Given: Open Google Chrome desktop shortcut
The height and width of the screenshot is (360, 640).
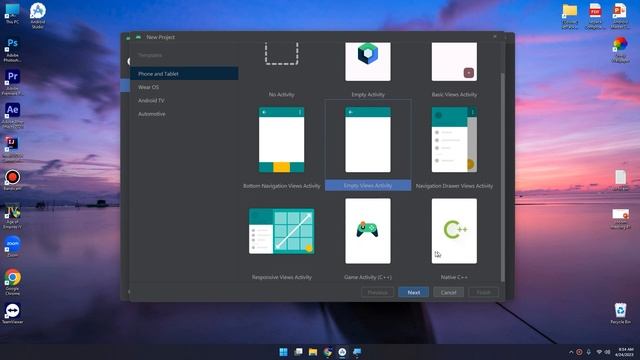Looking at the screenshot, I should tap(12, 282).
